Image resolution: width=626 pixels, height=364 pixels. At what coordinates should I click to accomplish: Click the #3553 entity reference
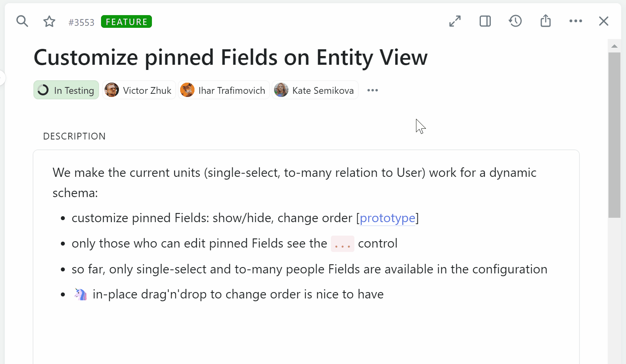click(81, 22)
